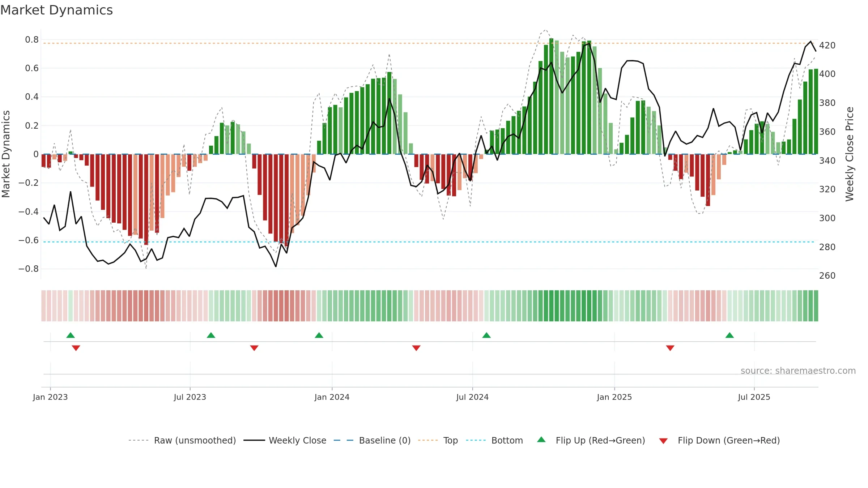Click the 0.8 tick on the left axis
The height and width of the screenshot is (488, 868).
[x=32, y=39]
